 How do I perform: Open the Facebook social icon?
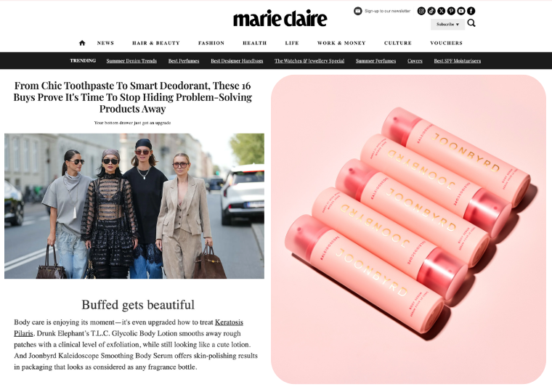point(471,11)
